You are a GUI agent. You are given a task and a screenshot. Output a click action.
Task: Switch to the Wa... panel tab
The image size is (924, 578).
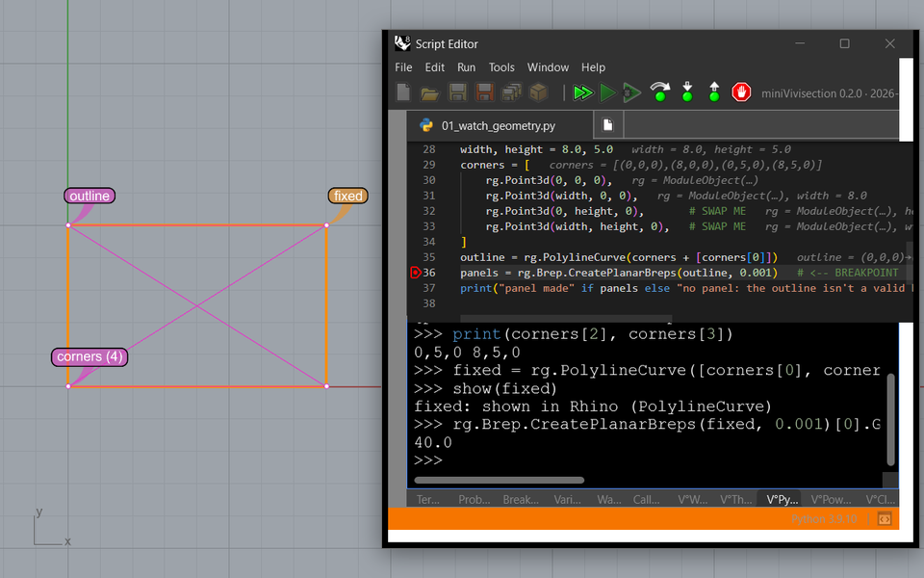pos(609,500)
